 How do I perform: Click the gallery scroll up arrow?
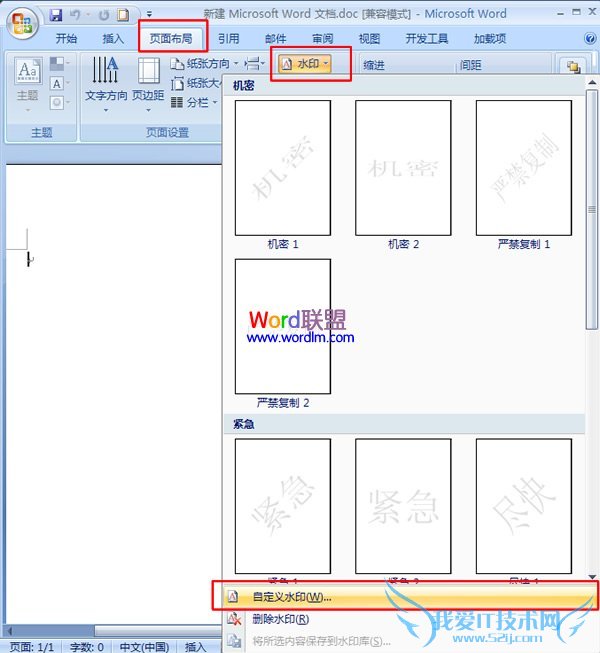592,82
